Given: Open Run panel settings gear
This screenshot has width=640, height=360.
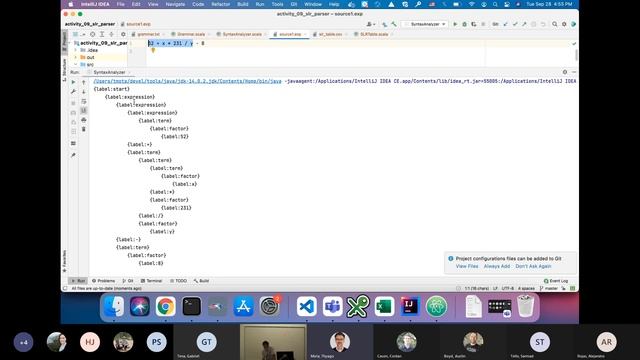Looking at the screenshot, I should click(x=565, y=72).
